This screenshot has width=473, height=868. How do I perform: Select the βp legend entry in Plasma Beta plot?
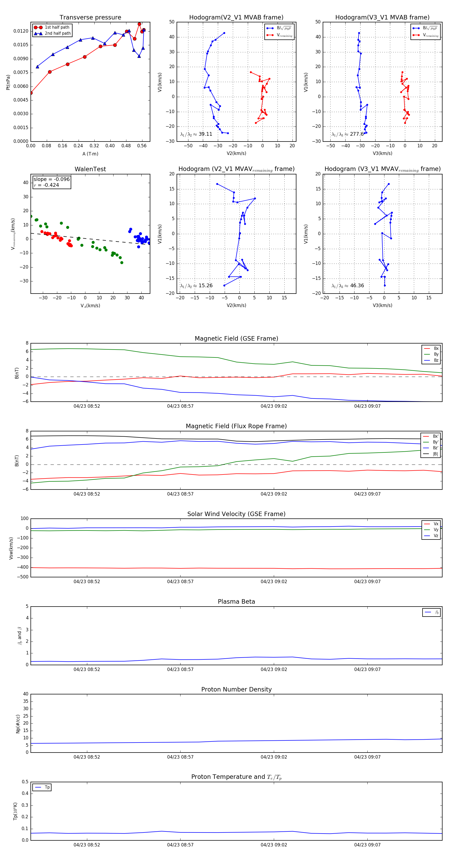(431, 612)
